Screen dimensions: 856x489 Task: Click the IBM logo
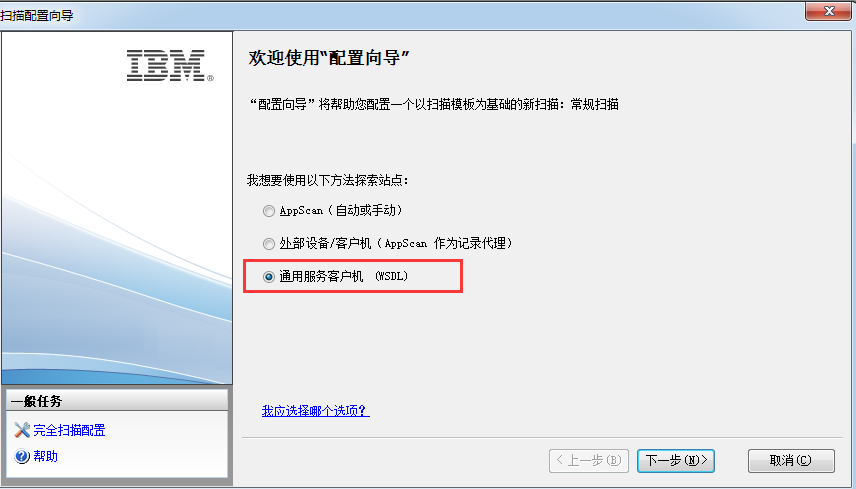click(170, 65)
